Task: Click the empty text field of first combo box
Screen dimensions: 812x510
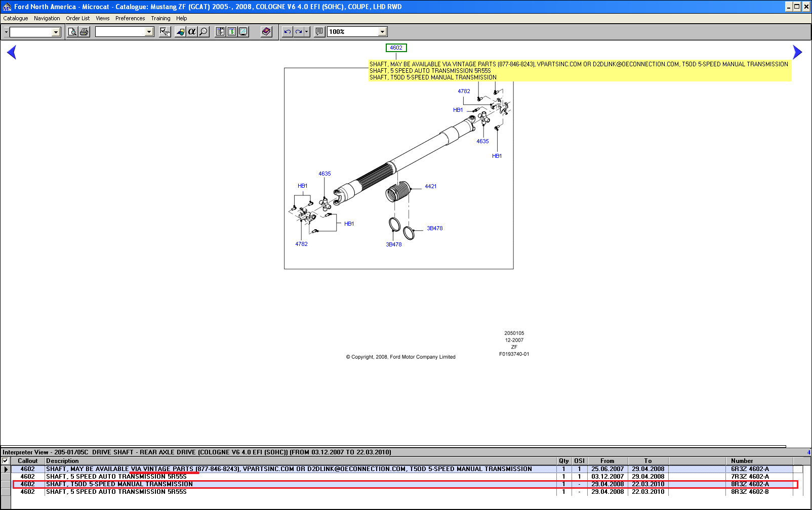Action: [31, 32]
